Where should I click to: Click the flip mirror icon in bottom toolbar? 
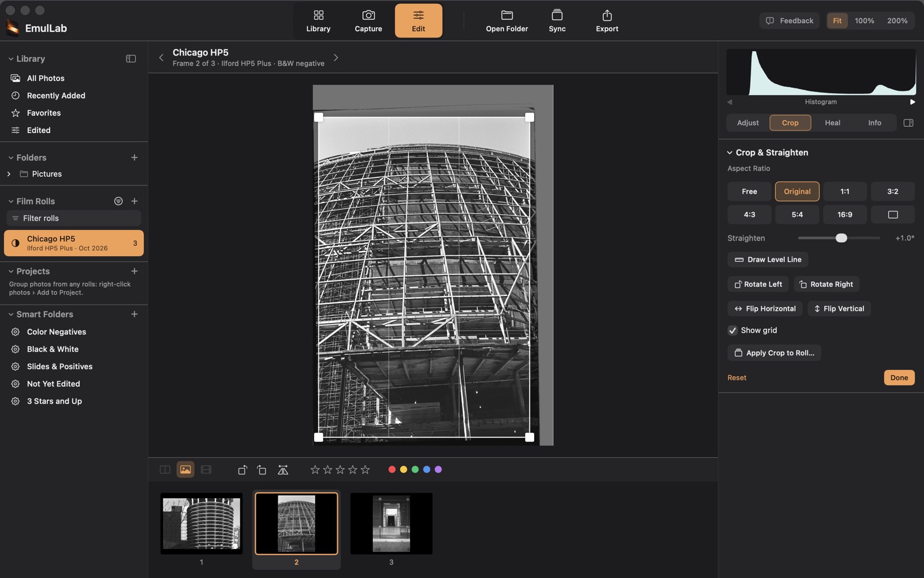(x=283, y=470)
